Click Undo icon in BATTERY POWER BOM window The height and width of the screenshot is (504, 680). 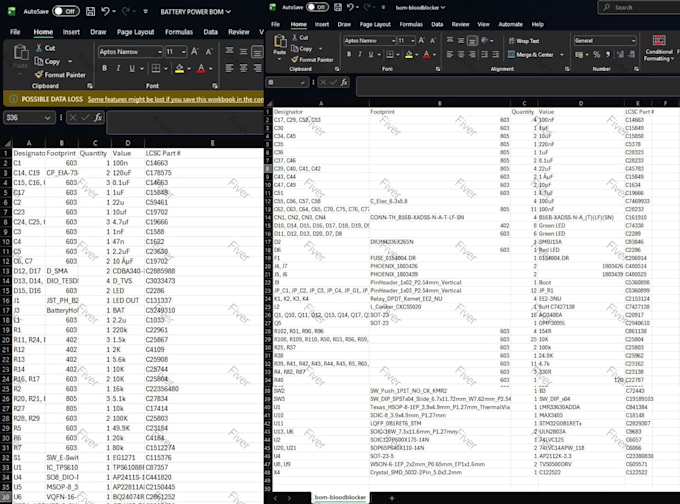pyautogui.click(x=105, y=11)
